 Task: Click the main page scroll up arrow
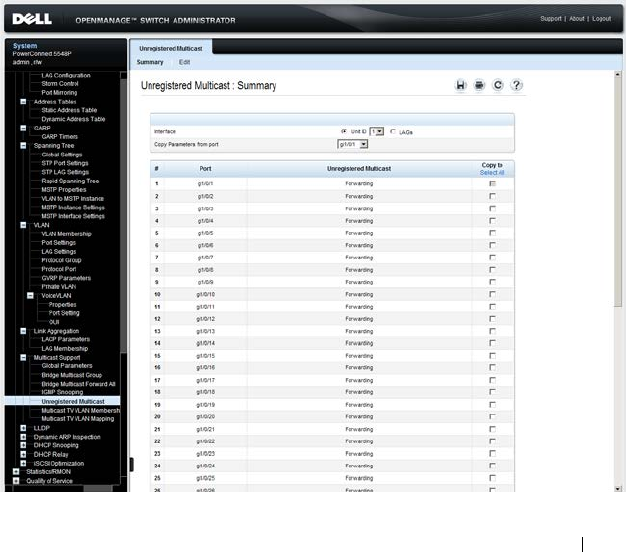(x=618, y=74)
